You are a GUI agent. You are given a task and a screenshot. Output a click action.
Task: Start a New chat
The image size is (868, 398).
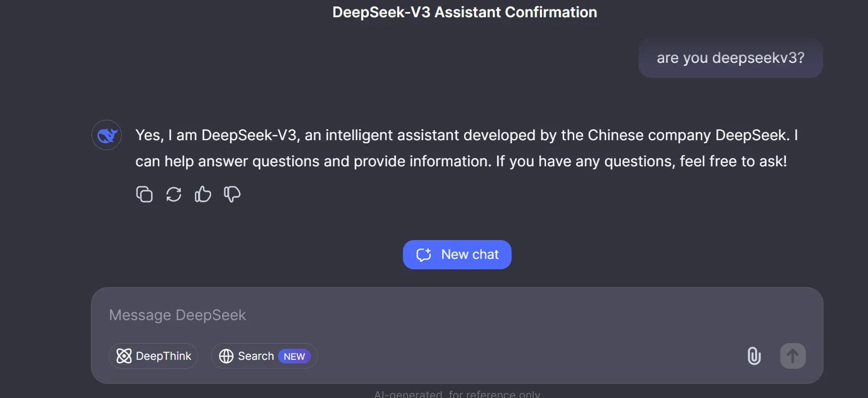pos(457,254)
